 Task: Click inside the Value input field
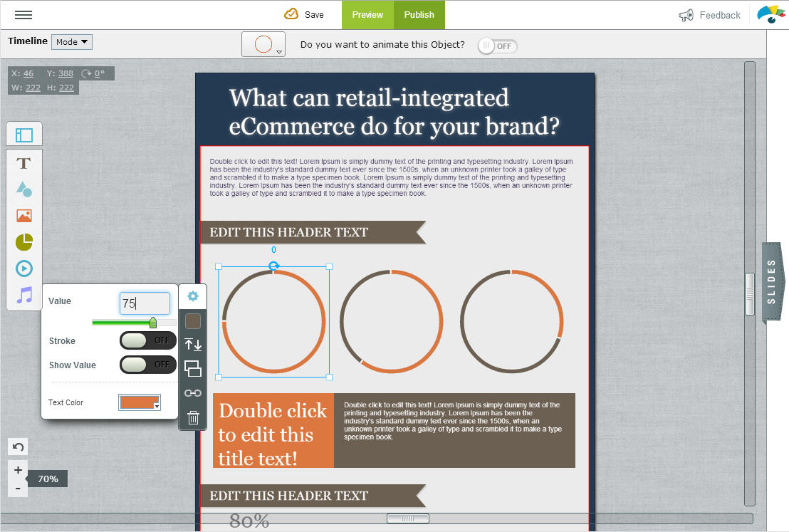[145, 303]
